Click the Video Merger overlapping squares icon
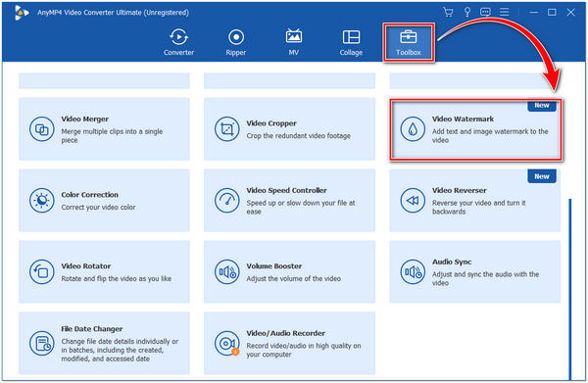 click(x=41, y=129)
